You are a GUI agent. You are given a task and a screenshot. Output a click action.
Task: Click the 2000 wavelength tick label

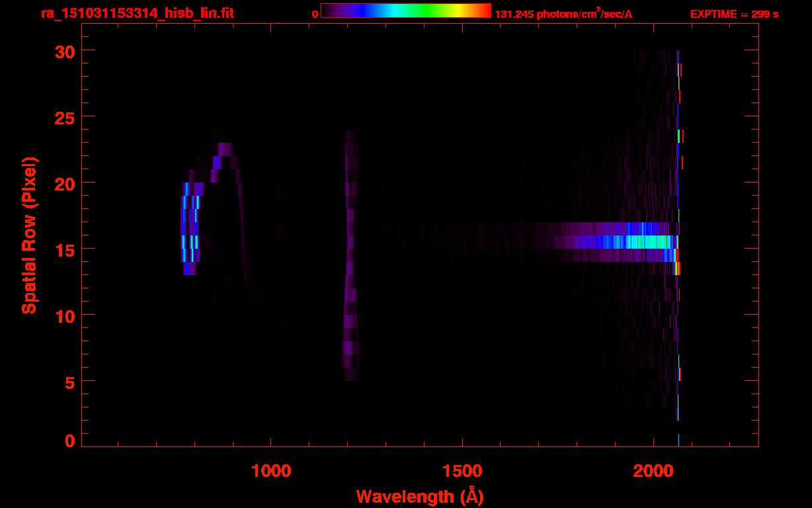point(653,471)
